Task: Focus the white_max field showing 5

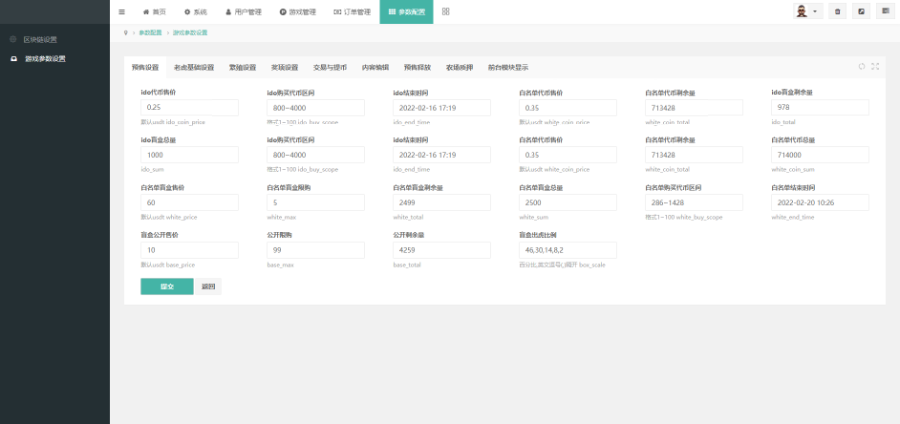Action: (316, 203)
